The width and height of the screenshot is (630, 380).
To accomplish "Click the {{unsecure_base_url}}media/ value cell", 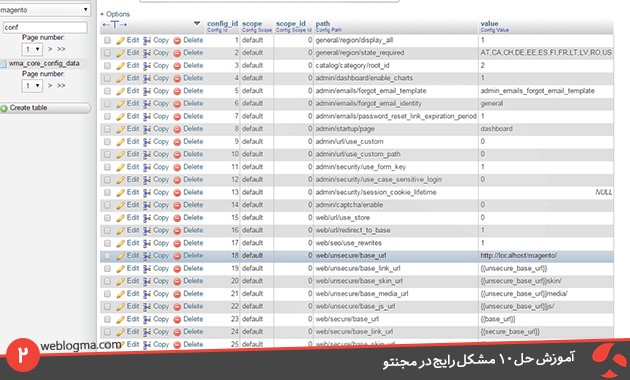I will pos(524,294).
